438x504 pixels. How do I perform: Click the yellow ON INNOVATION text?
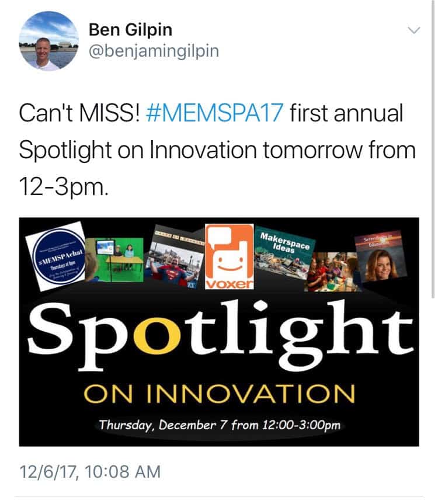(x=218, y=395)
